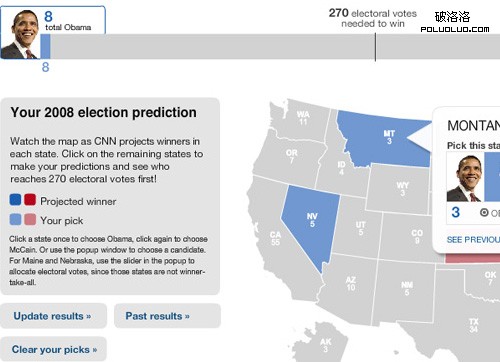Viewport: 500px width, 362px height.
Task: Open Past results
Action: coord(167,316)
